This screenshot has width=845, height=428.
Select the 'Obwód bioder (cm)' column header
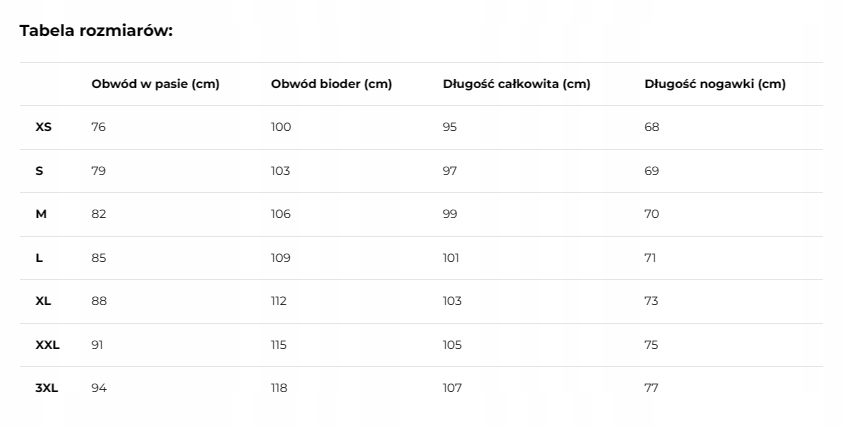(331, 84)
